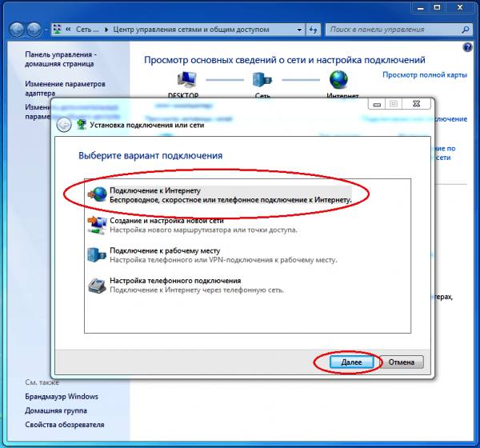Open Панель управления домашняя страница link
The width and height of the screenshot is (480, 448).
(x=61, y=59)
